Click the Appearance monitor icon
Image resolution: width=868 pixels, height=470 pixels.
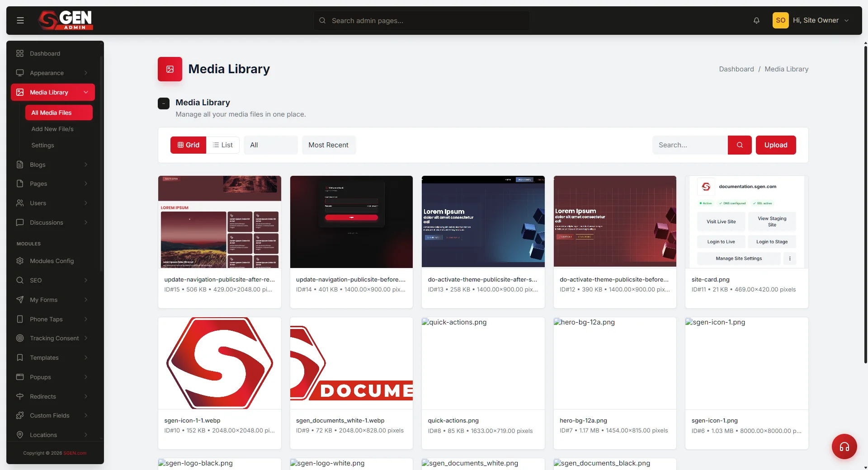(20, 73)
